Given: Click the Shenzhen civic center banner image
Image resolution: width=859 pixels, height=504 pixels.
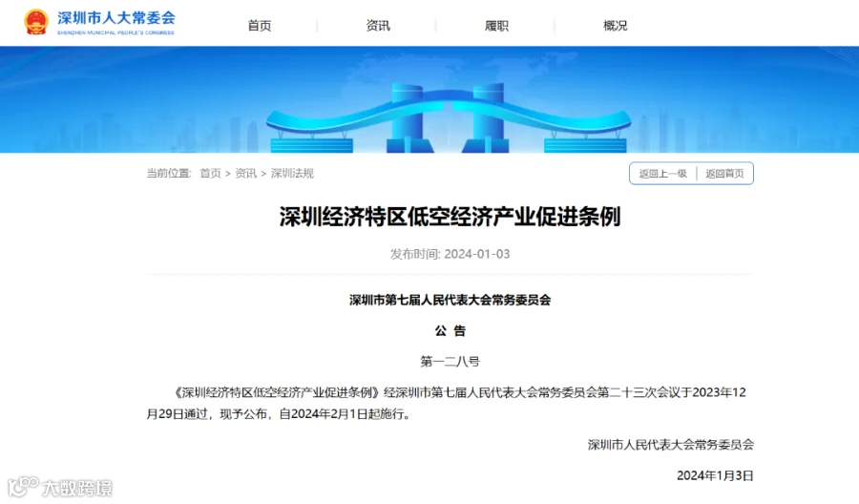Looking at the screenshot, I should (429, 99).
